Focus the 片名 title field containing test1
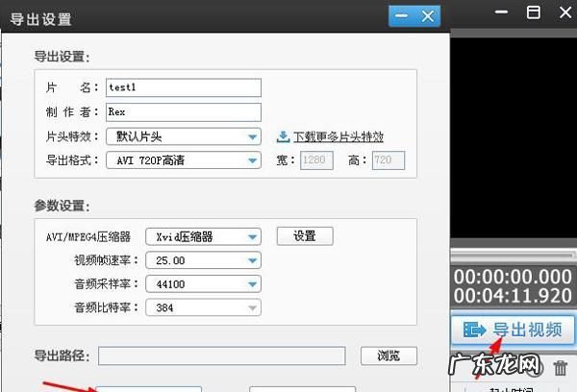The height and width of the screenshot is (392, 577). coord(182,87)
